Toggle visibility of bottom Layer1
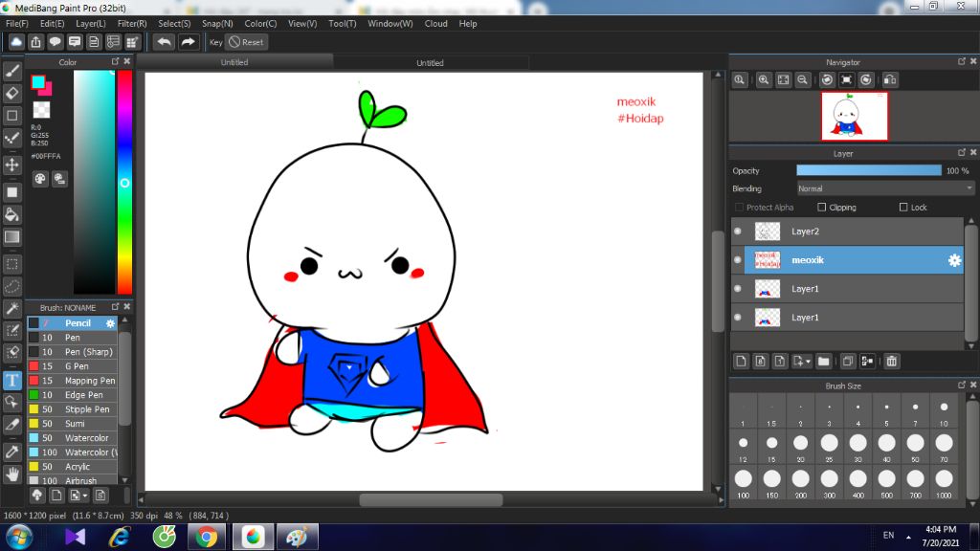 point(738,318)
